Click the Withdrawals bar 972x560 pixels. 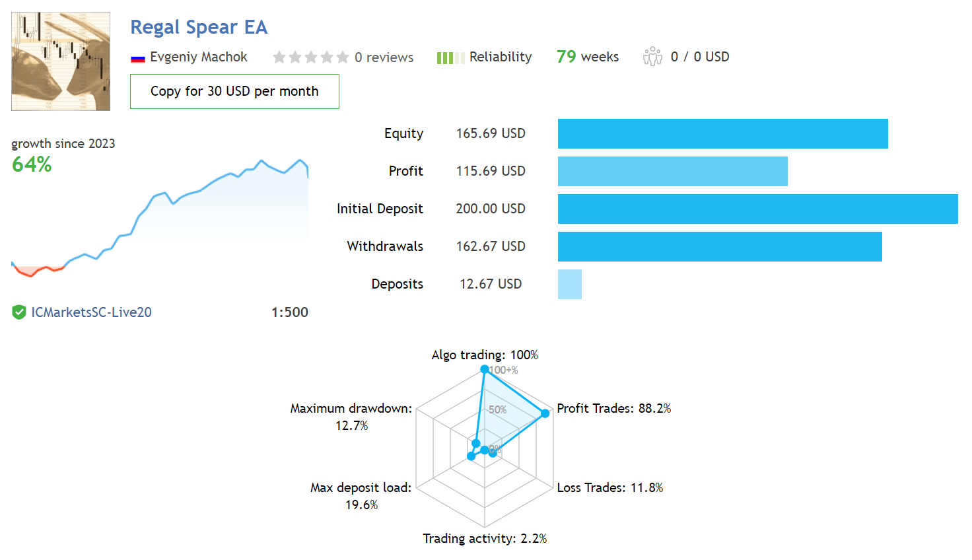click(720, 246)
